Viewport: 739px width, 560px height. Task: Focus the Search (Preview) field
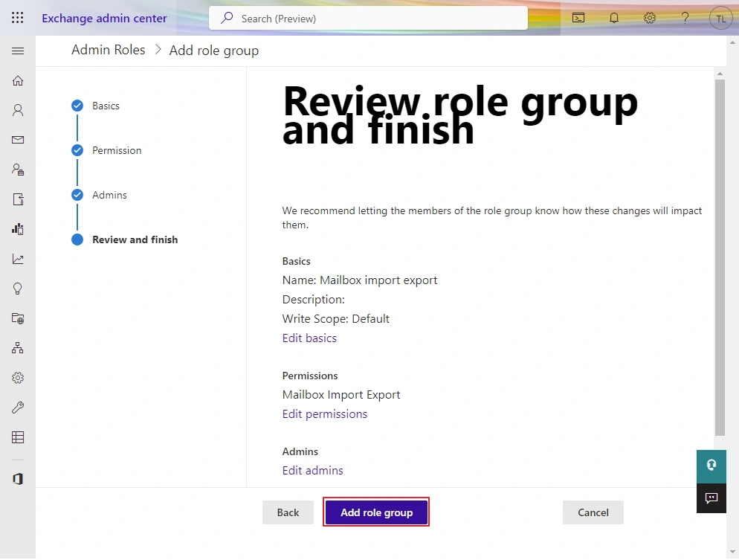[x=368, y=18]
